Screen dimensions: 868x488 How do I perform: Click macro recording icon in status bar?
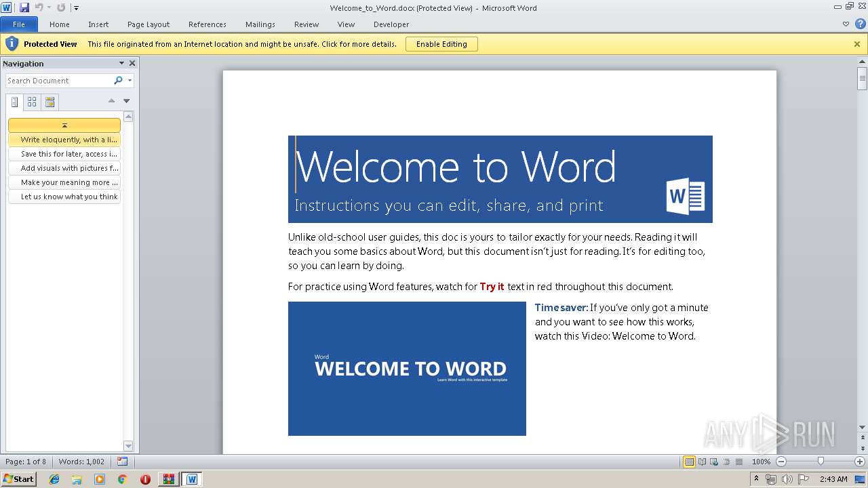(x=122, y=462)
